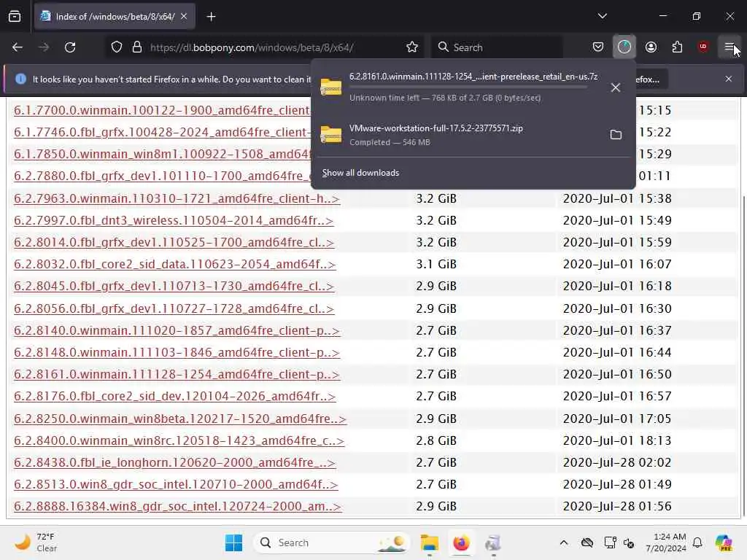The height and width of the screenshot is (560, 747).
Task: Bookmark this page with star icon
Action: pyautogui.click(x=412, y=47)
